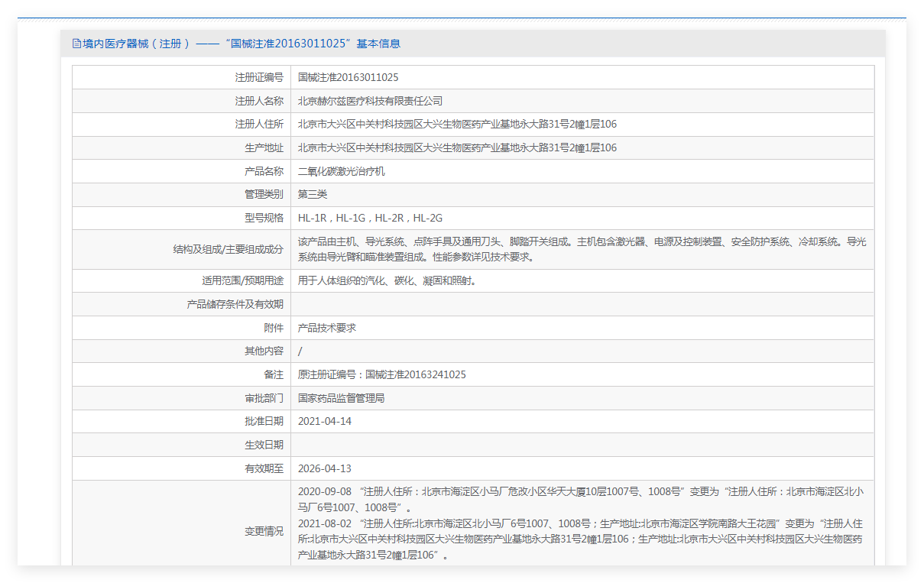
Task: Click expiry date 2026-04-13
Action: click(325, 468)
